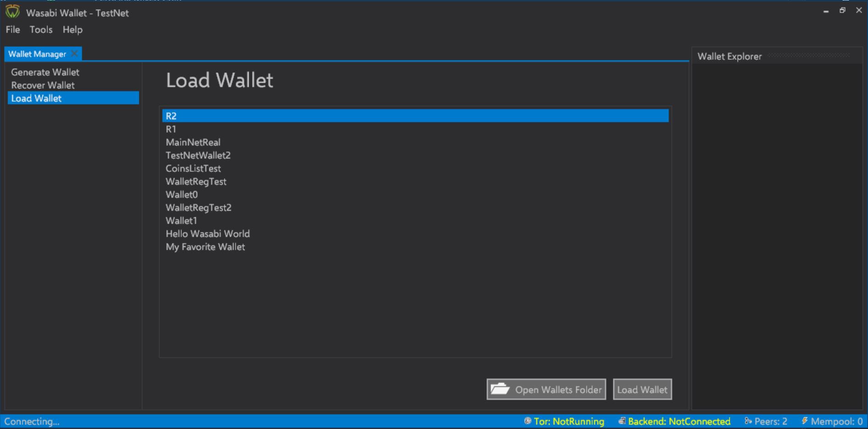Click the Mempool lightning icon
Image resolution: width=868 pixels, height=429 pixels.
pyautogui.click(x=804, y=421)
